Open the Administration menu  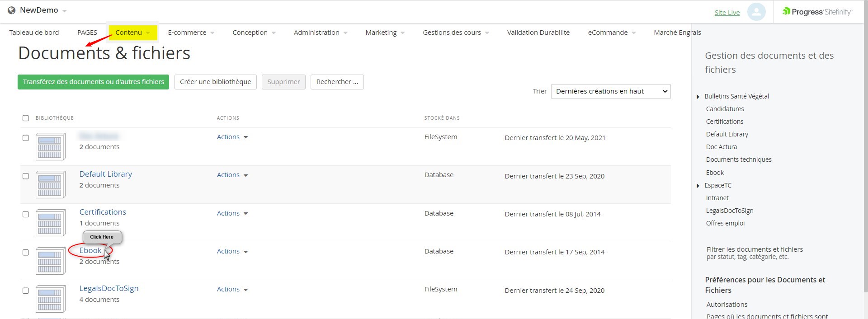coord(320,33)
